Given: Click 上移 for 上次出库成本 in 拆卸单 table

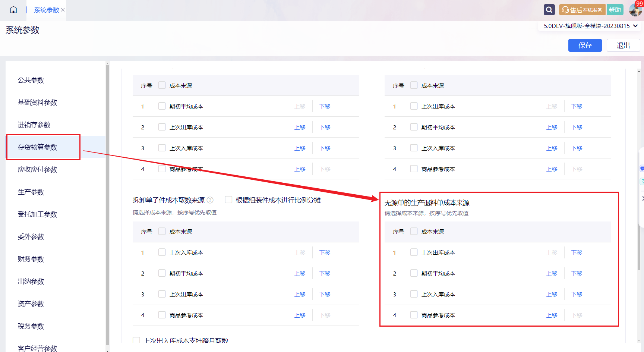Looking at the screenshot, I should pyautogui.click(x=300, y=294).
